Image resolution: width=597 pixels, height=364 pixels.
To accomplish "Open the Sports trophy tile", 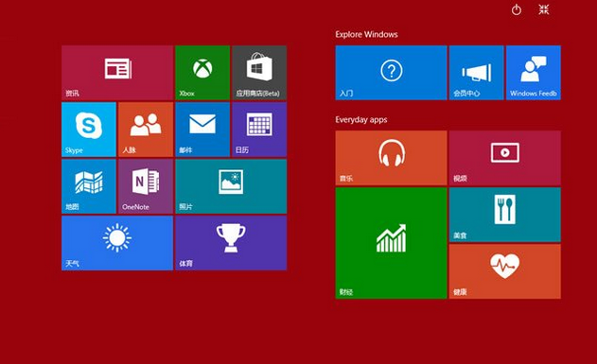I will click(x=231, y=243).
